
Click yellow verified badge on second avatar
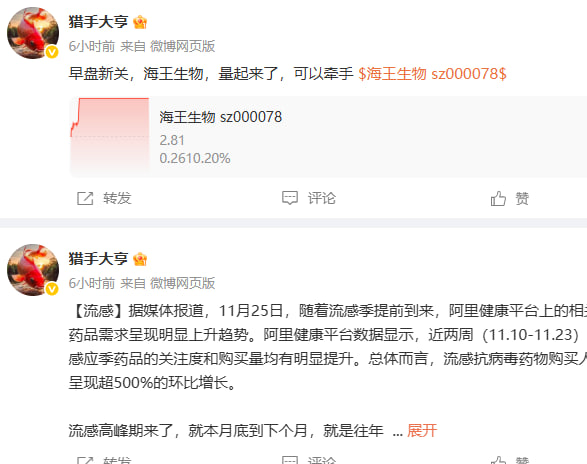point(52,289)
